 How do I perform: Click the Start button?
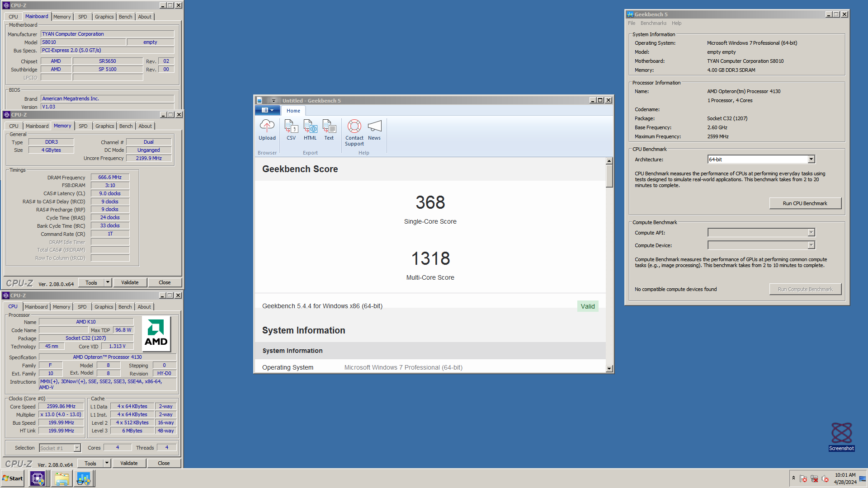(13, 479)
